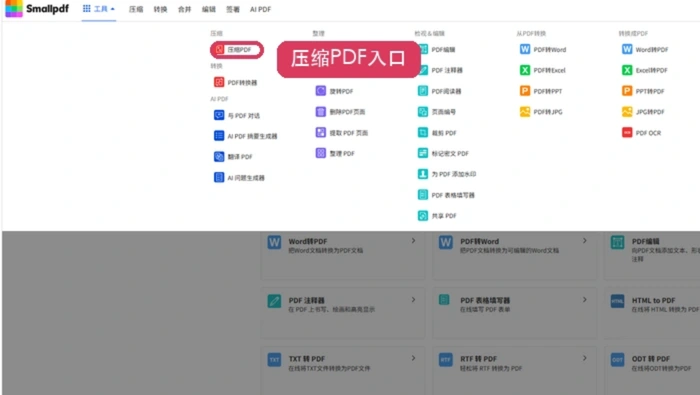Click chevron on TXT 转 PDF card
Viewport: 700px width, 395px height.
[x=413, y=358]
